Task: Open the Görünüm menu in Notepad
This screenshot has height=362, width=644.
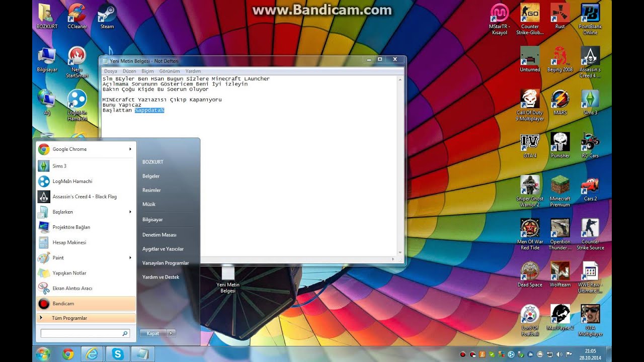Action: click(170, 71)
